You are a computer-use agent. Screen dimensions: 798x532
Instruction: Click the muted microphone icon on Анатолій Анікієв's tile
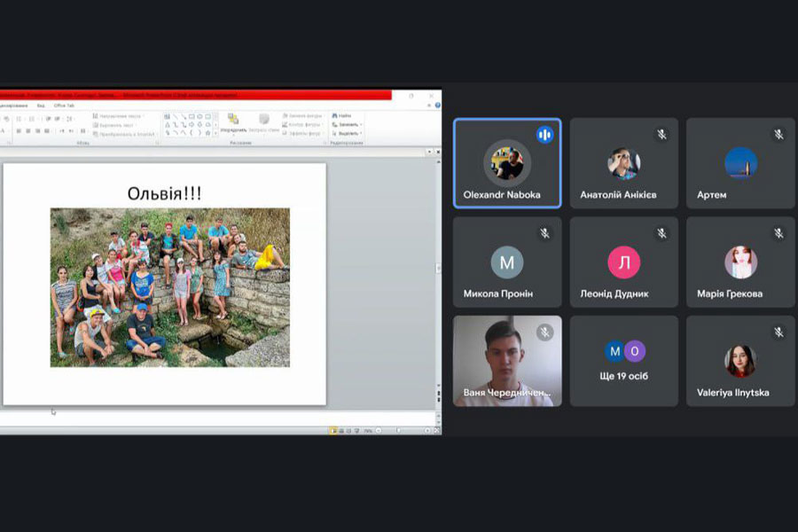[x=661, y=135]
